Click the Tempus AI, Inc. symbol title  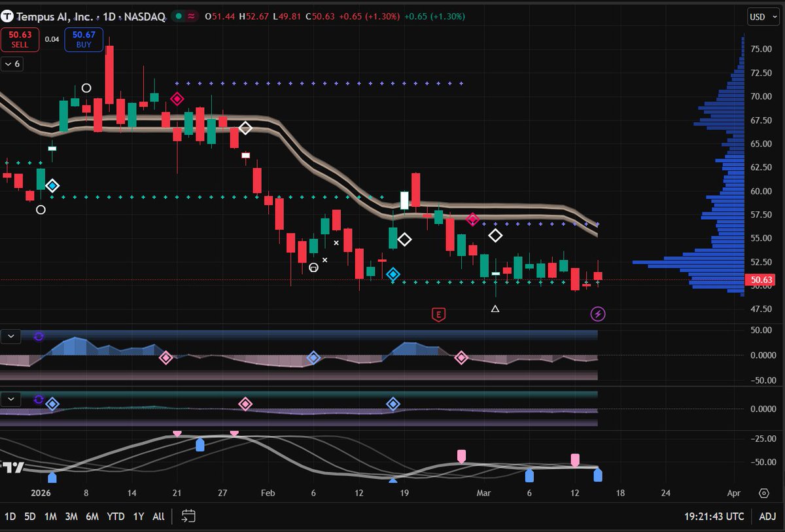click(x=53, y=16)
